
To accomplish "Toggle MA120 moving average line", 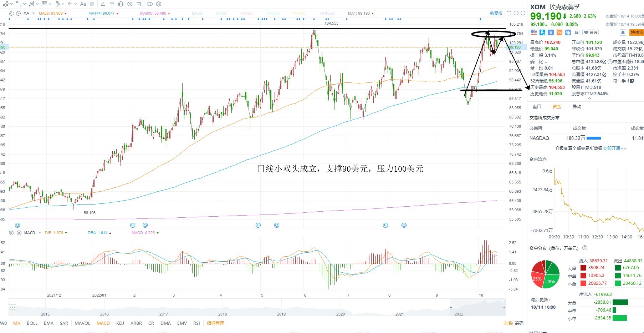I will coord(247,13).
